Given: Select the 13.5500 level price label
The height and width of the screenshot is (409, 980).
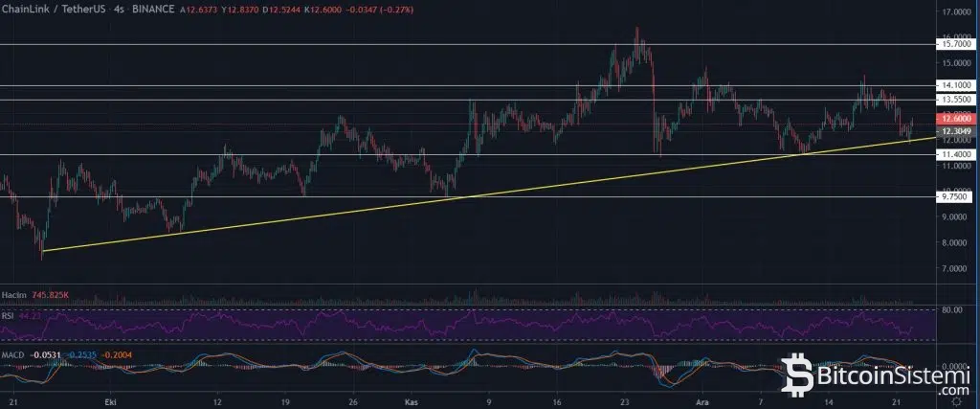Looking at the screenshot, I should [x=957, y=100].
